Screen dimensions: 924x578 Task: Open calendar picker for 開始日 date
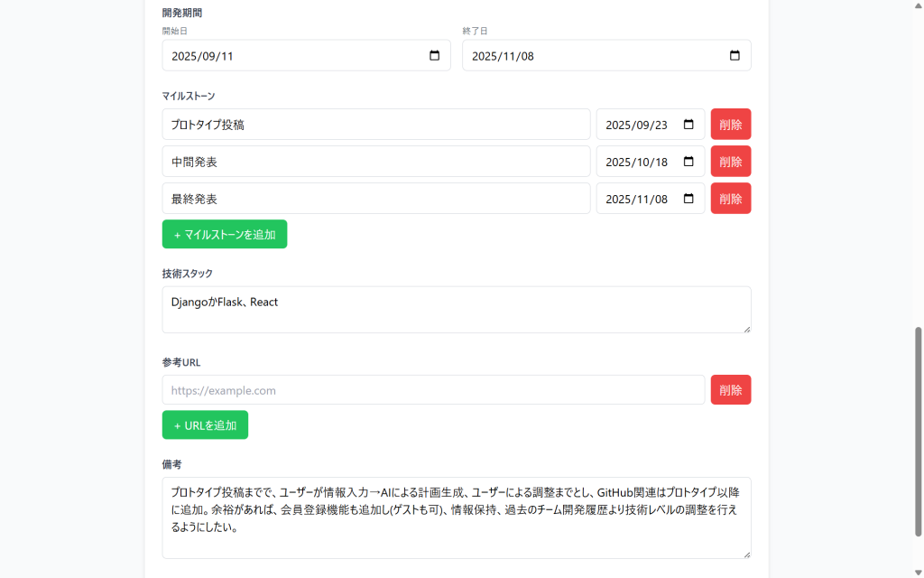click(x=434, y=56)
